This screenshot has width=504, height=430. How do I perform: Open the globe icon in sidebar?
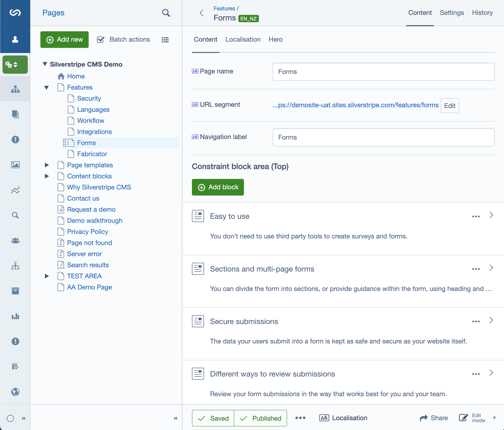coord(15,392)
